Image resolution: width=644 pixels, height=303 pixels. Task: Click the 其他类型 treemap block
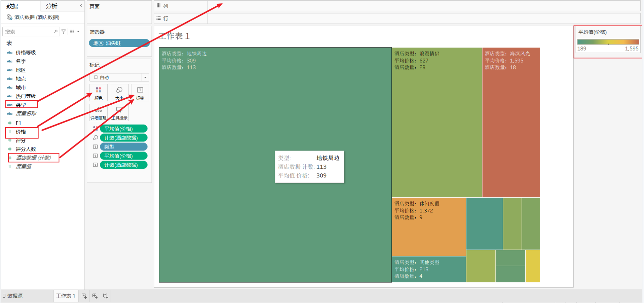(429, 269)
